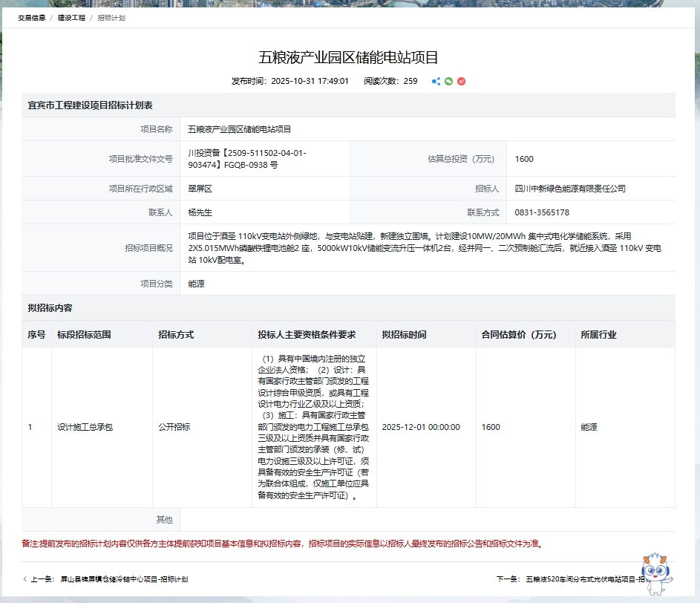Share via the green WeChat icon

pos(448,81)
